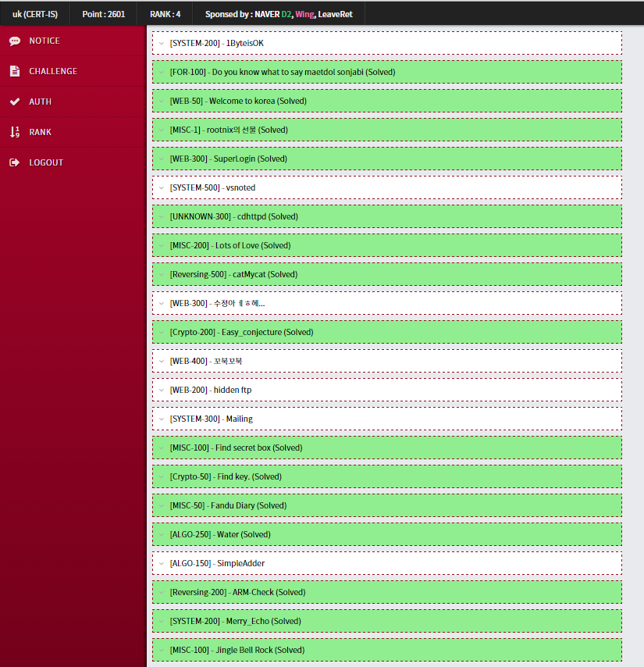The width and height of the screenshot is (644, 667).
Task: Open [ALGO-250] - Water title
Action: click(220, 535)
